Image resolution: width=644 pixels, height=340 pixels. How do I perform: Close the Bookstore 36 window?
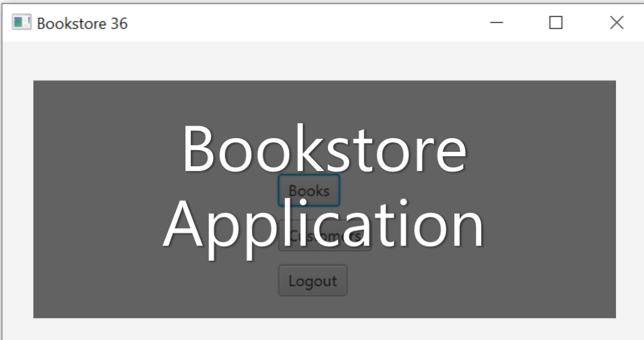point(617,23)
